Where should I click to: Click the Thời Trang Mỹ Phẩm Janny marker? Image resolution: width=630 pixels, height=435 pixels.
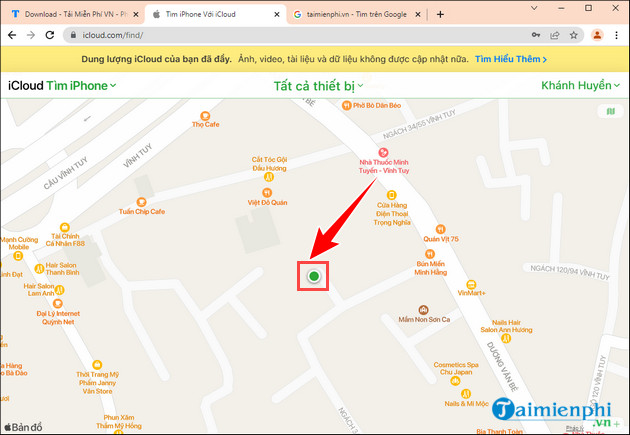97,365
